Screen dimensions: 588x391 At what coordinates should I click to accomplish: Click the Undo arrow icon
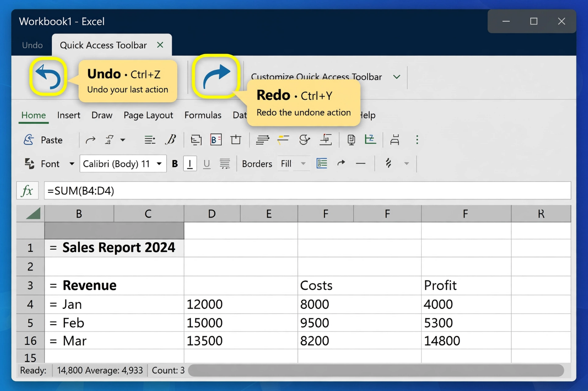(48, 76)
